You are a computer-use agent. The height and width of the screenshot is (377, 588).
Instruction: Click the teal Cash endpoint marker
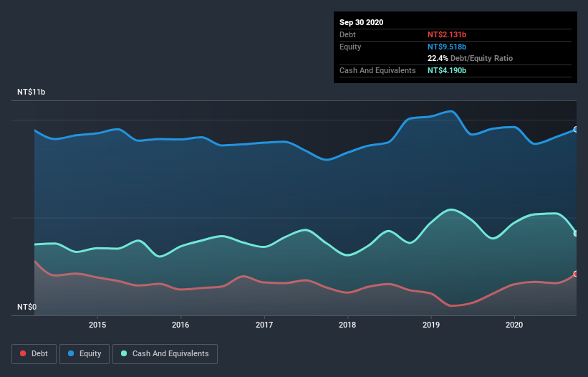(576, 234)
